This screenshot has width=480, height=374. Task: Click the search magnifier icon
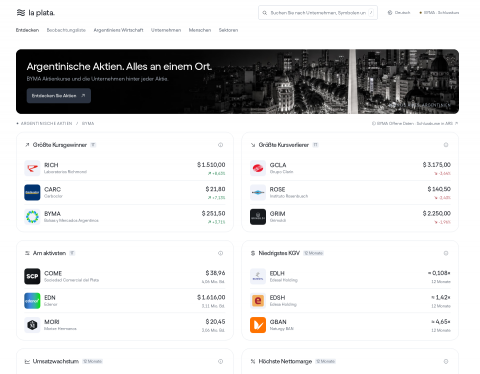click(265, 13)
